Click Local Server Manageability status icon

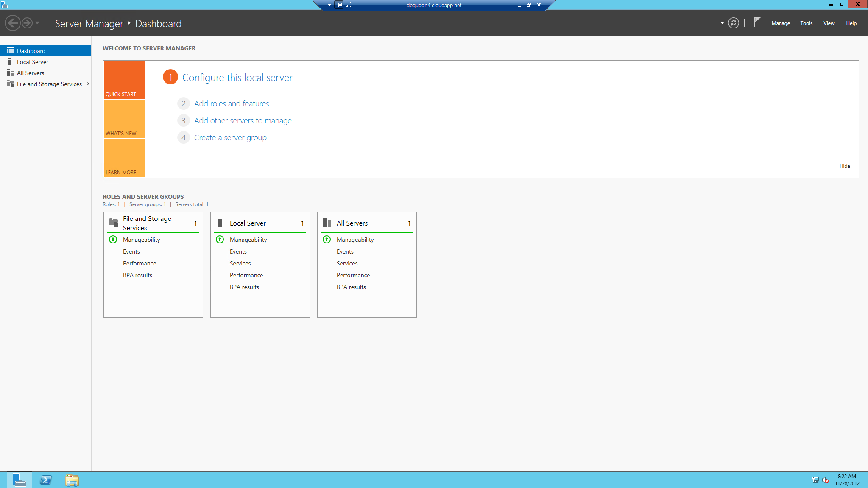[x=220, y=239]
